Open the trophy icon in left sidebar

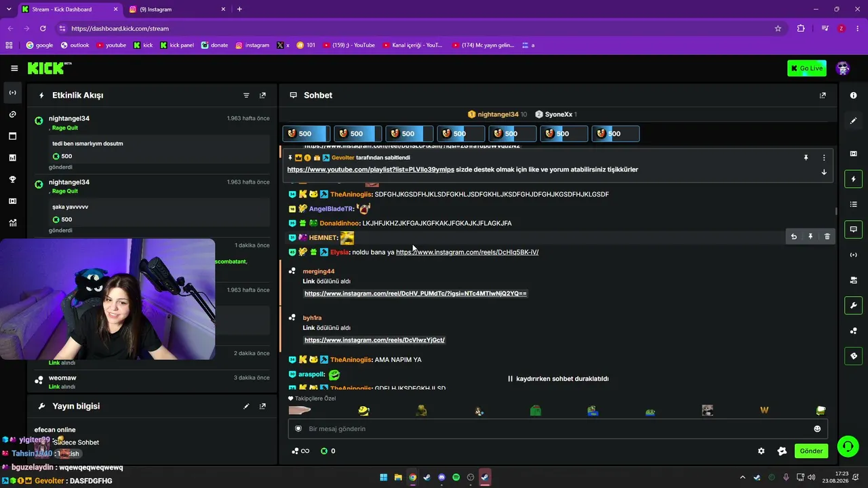(x=12, y=180)
